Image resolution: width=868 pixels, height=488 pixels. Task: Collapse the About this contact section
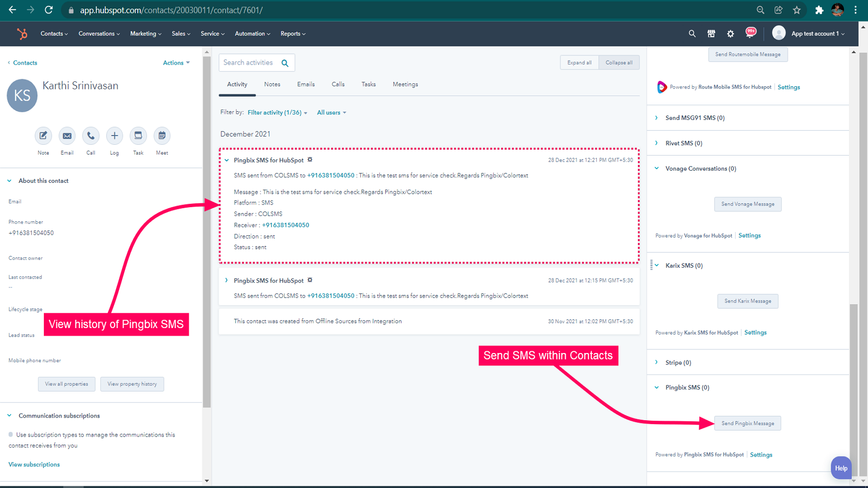coord(10,181)
